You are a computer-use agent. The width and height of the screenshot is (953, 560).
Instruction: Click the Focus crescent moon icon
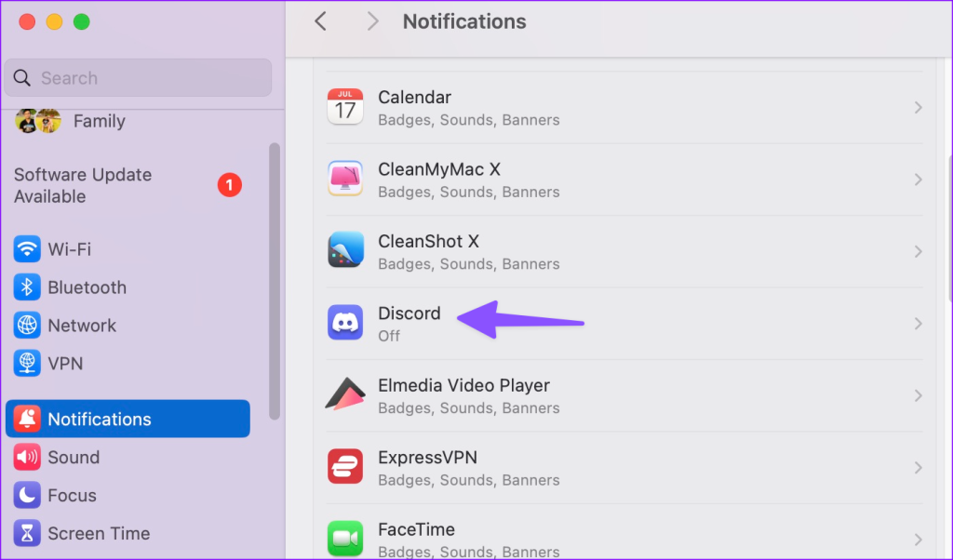[x=27, y=495]
